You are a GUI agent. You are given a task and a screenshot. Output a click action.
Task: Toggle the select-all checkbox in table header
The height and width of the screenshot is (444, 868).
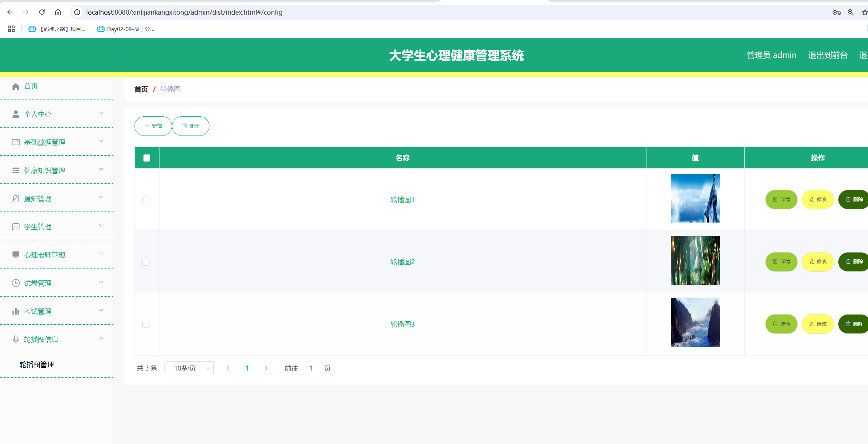point(147,158)
